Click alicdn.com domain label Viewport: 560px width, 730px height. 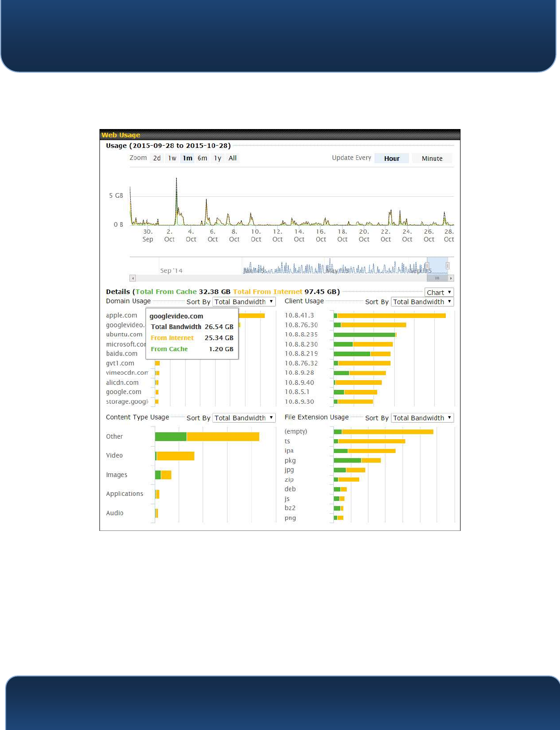(122, 383)
